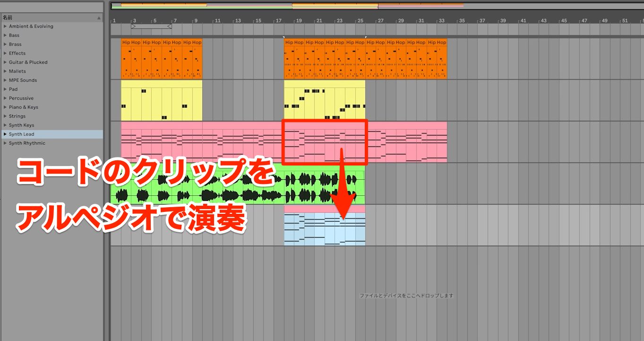Select the Hip Hop clip starting at bar 28
Image resolution: width=644 pixels, height=341 pixels.
(396, 59)
